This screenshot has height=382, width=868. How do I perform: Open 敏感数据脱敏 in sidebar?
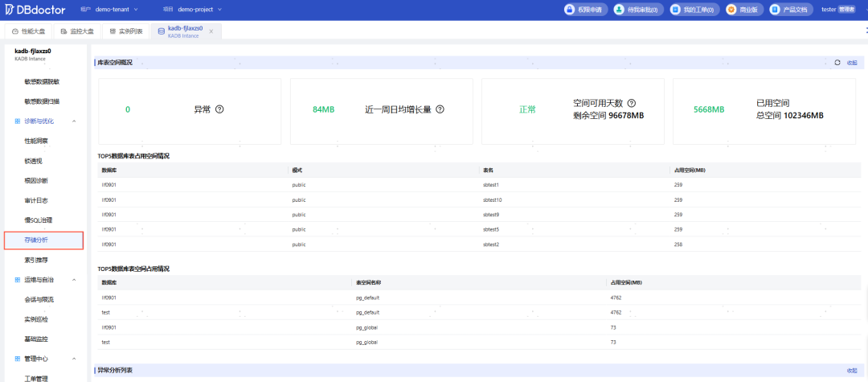tap(42, 81)
